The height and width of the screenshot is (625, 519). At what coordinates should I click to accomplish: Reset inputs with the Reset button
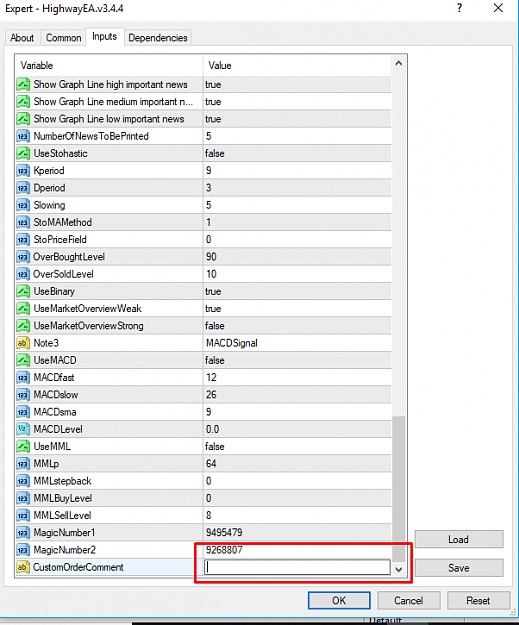[x=478, y=600]
